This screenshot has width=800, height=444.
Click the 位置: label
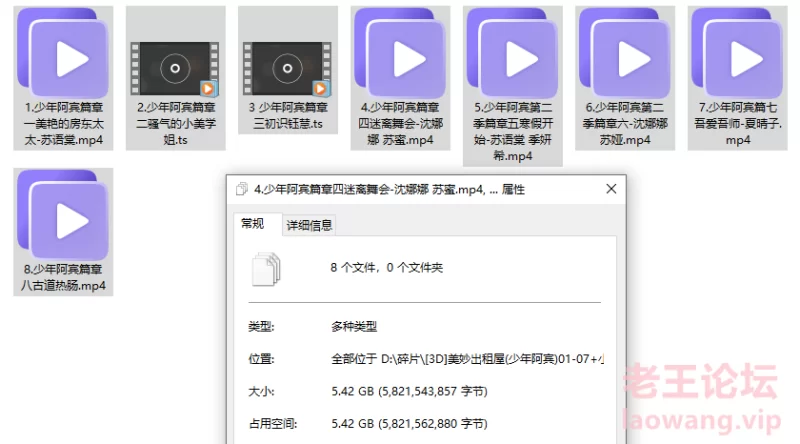261,359
